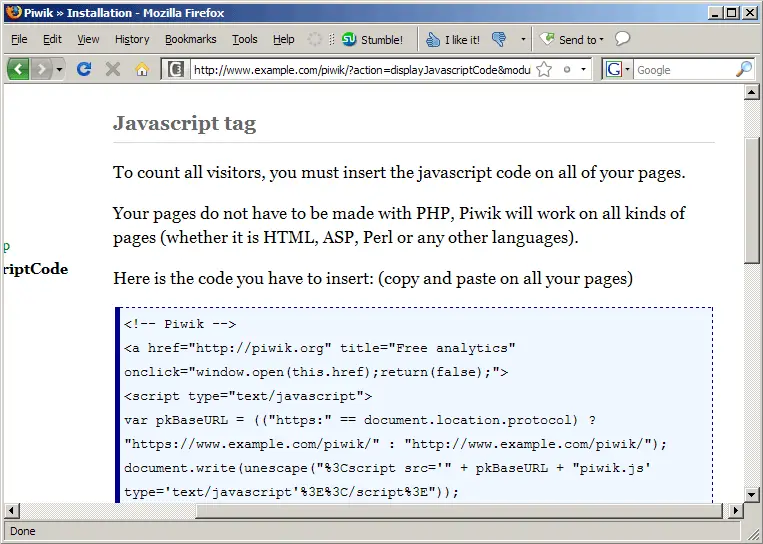Image resolution: width=763 pixels, height=544 pixels.
Task: Click the URL address field
Action: click(362, 70)
